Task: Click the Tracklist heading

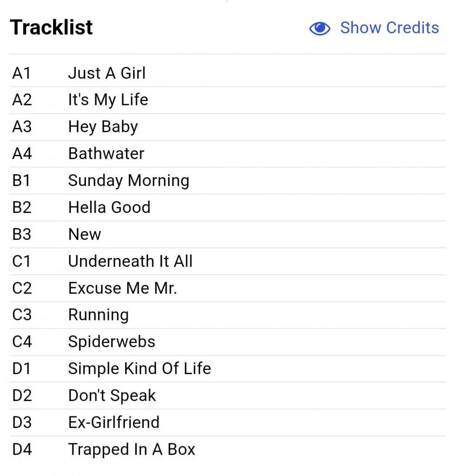Action: click(52, 27)
